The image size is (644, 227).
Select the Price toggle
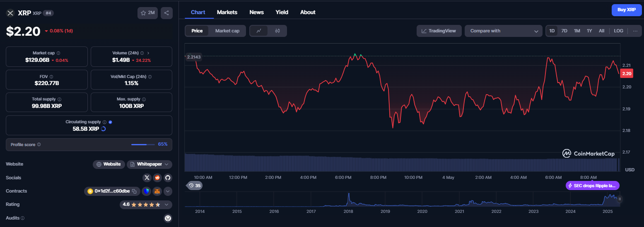tap(197, 31)
